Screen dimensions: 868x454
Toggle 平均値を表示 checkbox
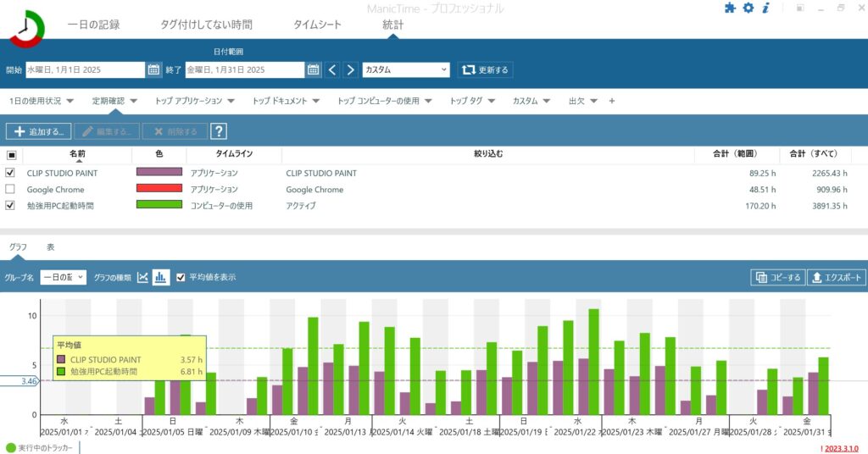point(181,277)
